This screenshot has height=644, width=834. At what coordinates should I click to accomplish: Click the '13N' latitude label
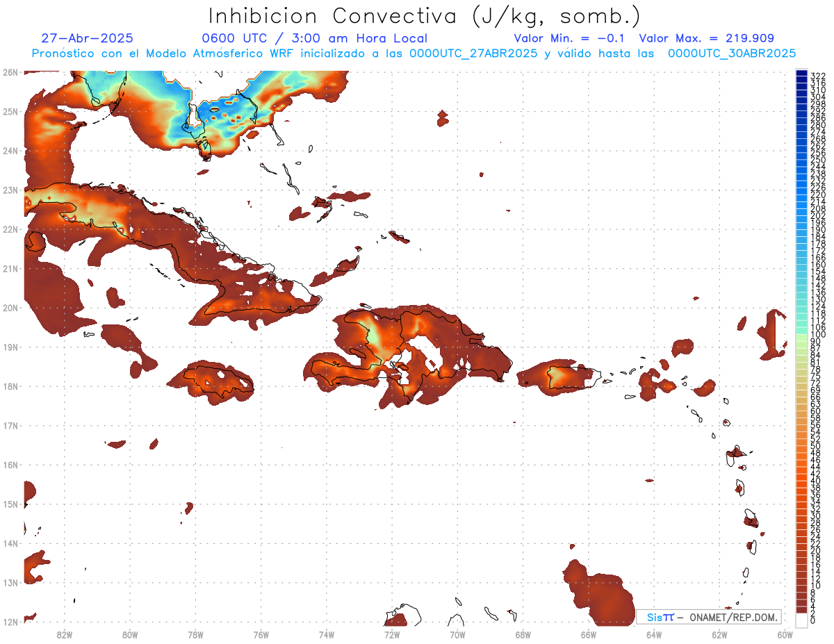10,582
